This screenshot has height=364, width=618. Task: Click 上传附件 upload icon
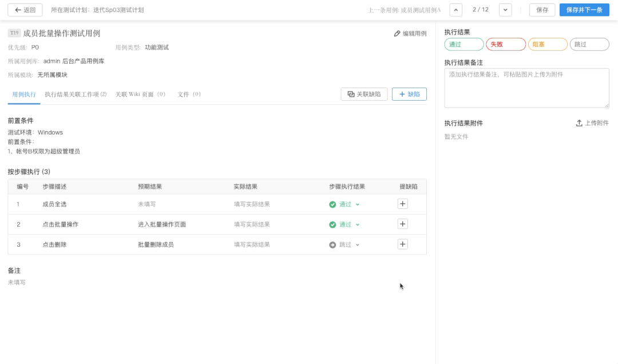[592, 123]
